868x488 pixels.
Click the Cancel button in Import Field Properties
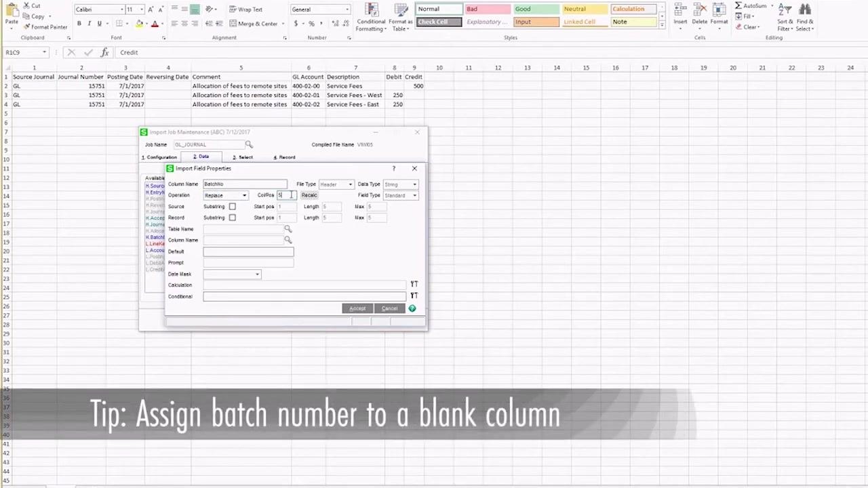point(389,308)
